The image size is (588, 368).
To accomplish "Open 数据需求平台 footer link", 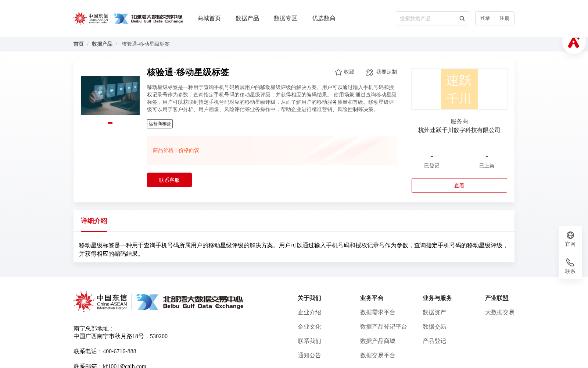I will pos(378,312).
